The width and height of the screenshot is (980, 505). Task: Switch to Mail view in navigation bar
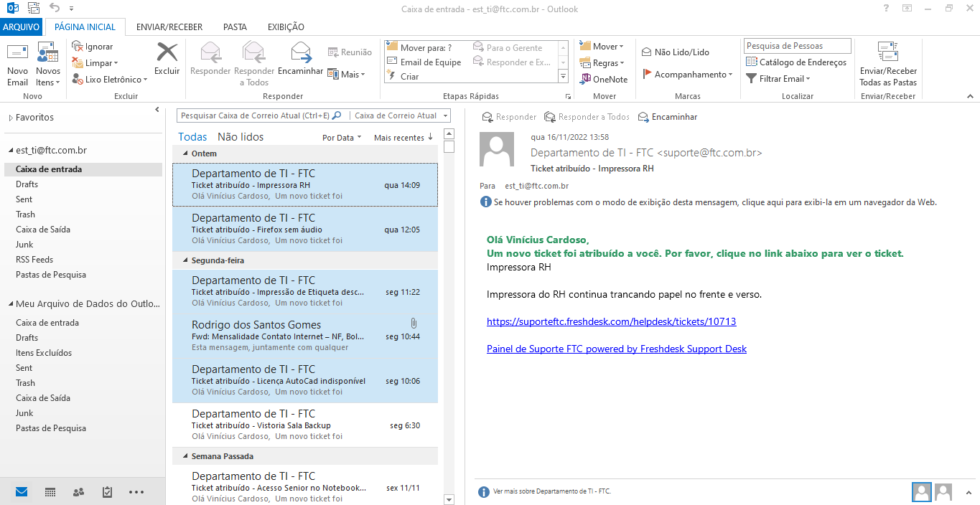[x=22, y=492]
